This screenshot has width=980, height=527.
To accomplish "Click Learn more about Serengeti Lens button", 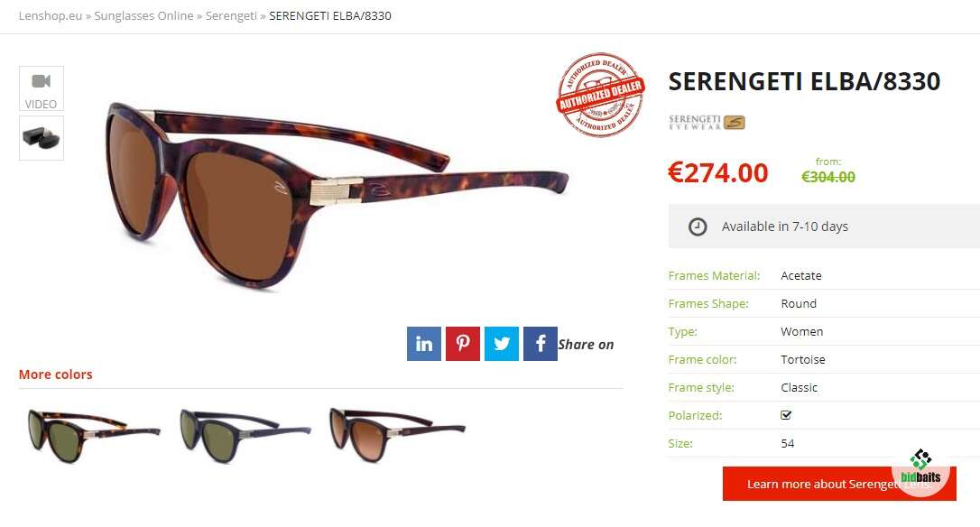I will pos(839,484).
